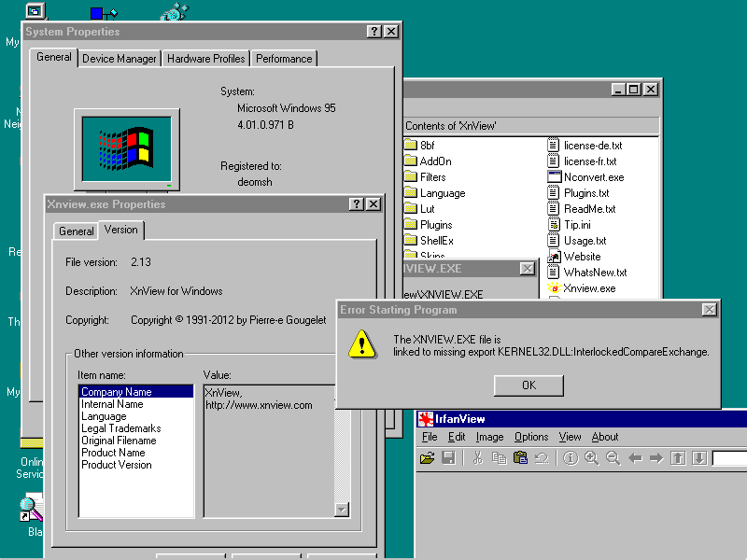
Task: Select the Plugins folder icon
Action: coord(411,224)
